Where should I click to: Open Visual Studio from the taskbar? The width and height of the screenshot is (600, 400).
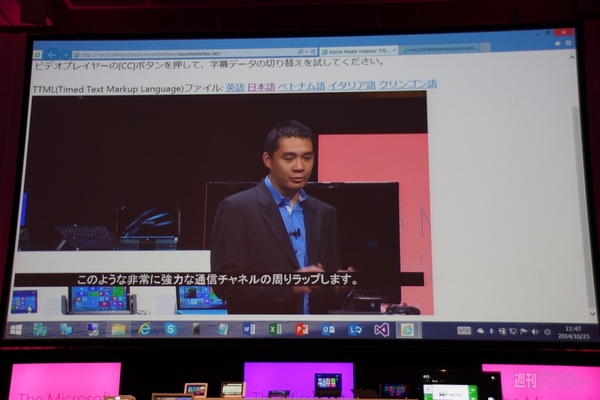point(381,330)
